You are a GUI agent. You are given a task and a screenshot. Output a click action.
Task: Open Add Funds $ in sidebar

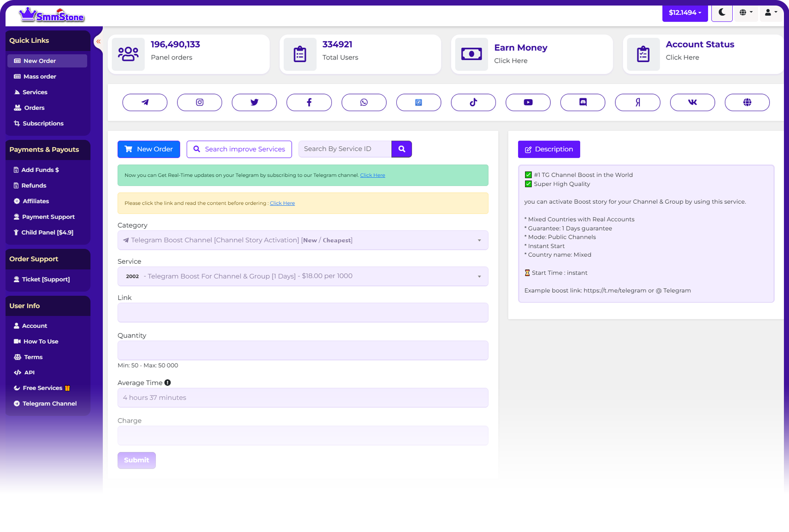tap(40, 170)
